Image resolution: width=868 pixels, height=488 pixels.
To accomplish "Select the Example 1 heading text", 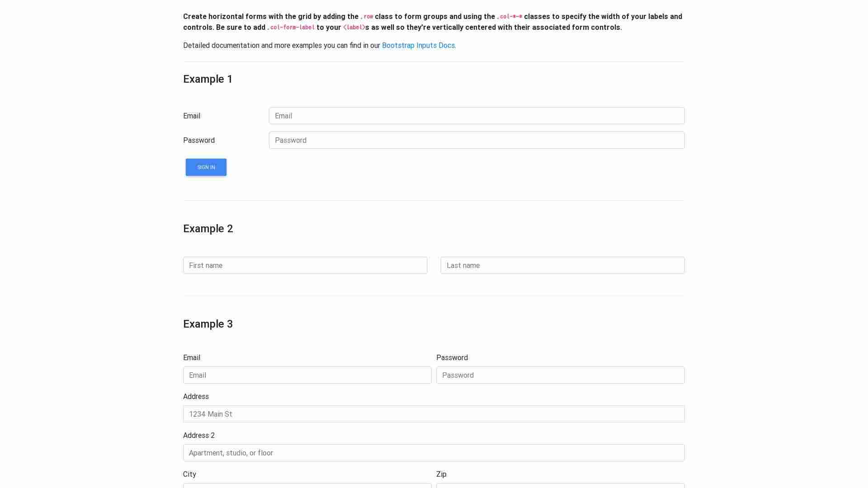I will (x=208, y=79).
